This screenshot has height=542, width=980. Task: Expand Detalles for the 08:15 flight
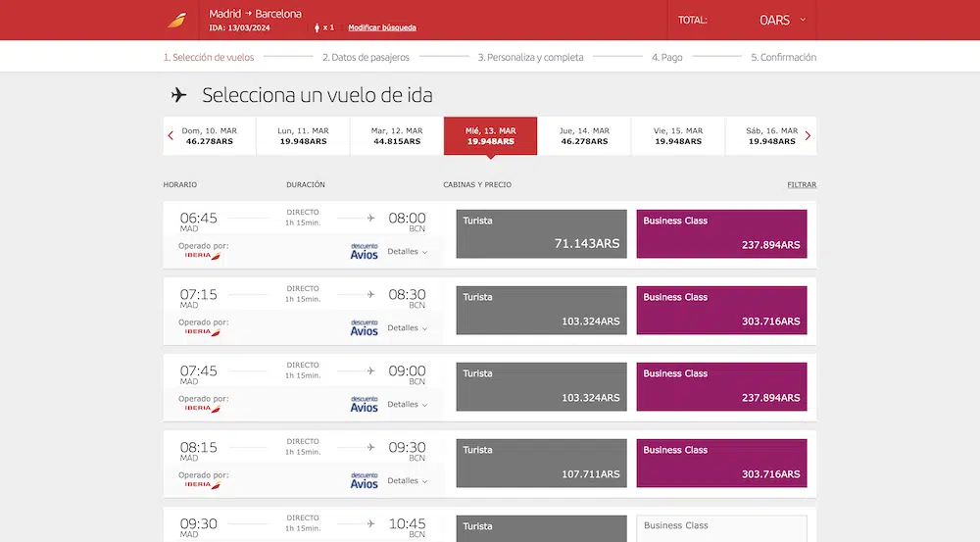[408, 480]
